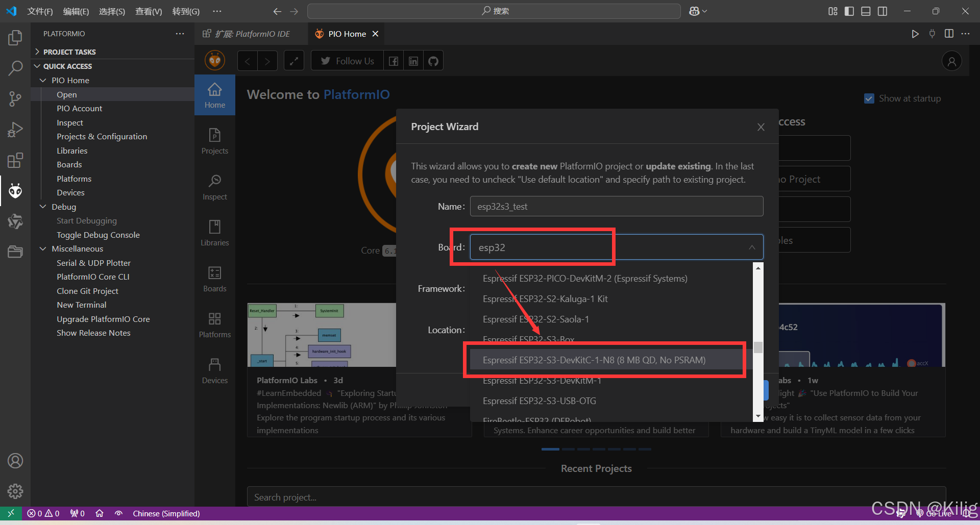This screenshot has height=525, width=980.
Task: Open Run and Debug view
Action: [x=15, y=130]
